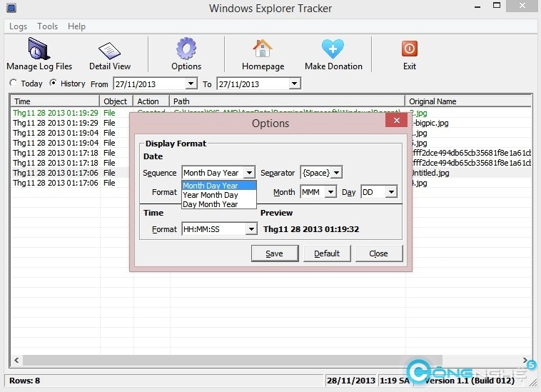Choose Month Day Year option
The width and height of the screenshot is (541, 392).
[x=219, y=186]
